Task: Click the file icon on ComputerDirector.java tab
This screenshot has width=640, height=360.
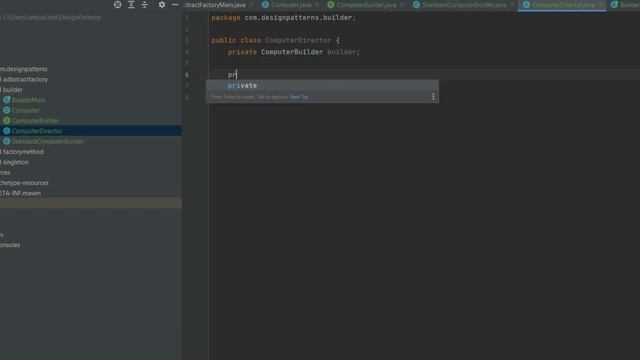Action: coord(526,5)
